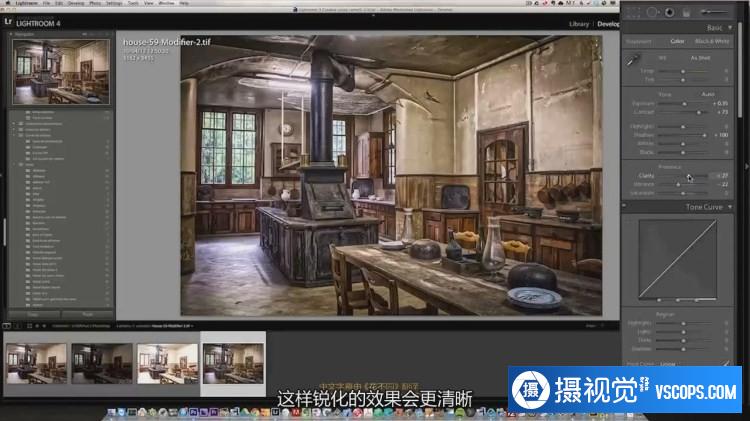
Task: Click the Temp slider handle
Action: (683, 71)
